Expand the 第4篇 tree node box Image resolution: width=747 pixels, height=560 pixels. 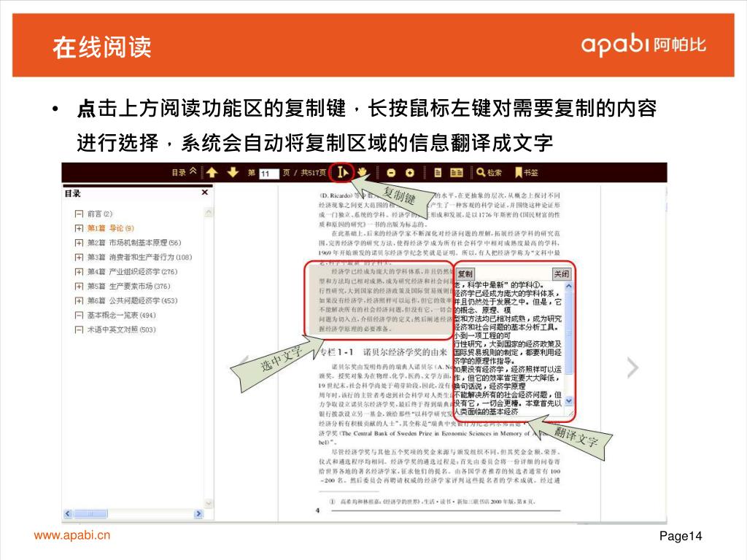pos(79,272)
